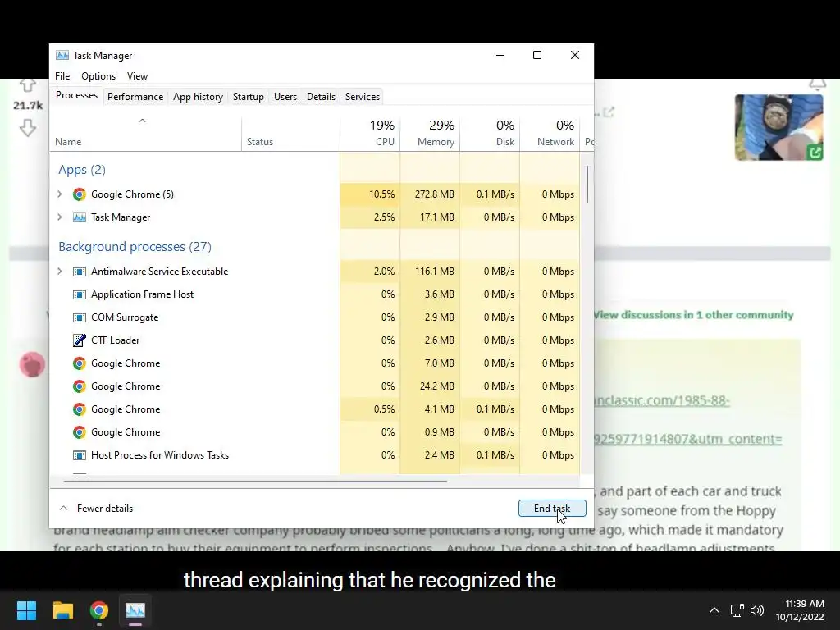
Task: Click user avatar in browser comment
Action: [32, 364]
